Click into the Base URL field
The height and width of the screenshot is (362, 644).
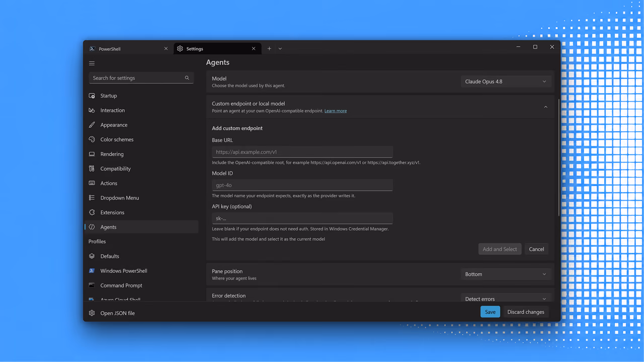tap(302, 152)
